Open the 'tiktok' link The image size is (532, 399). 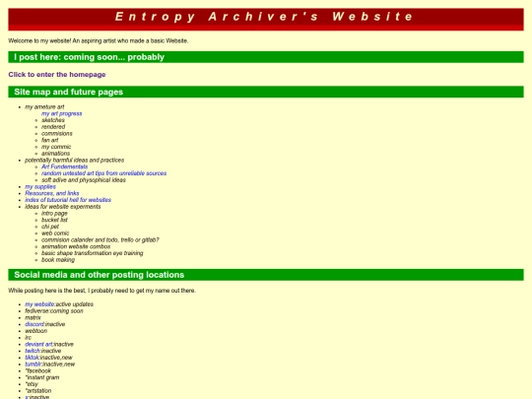point(32,358)
